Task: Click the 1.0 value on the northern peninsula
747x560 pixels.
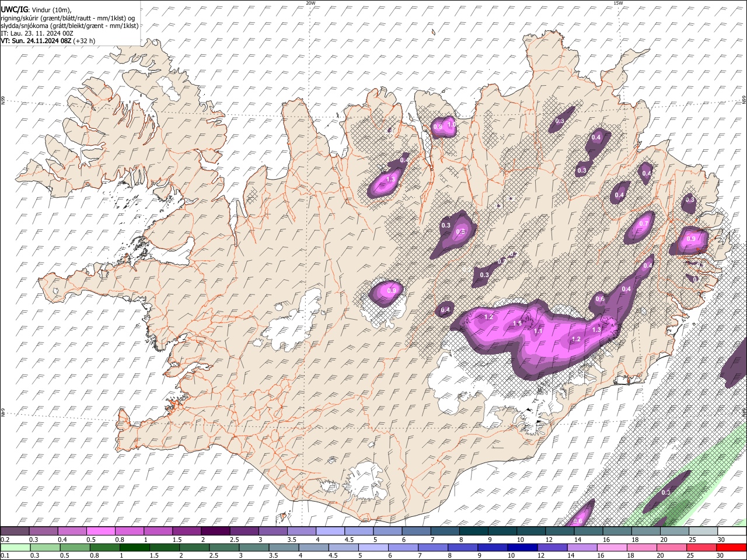Action: [x=451, y=125]
